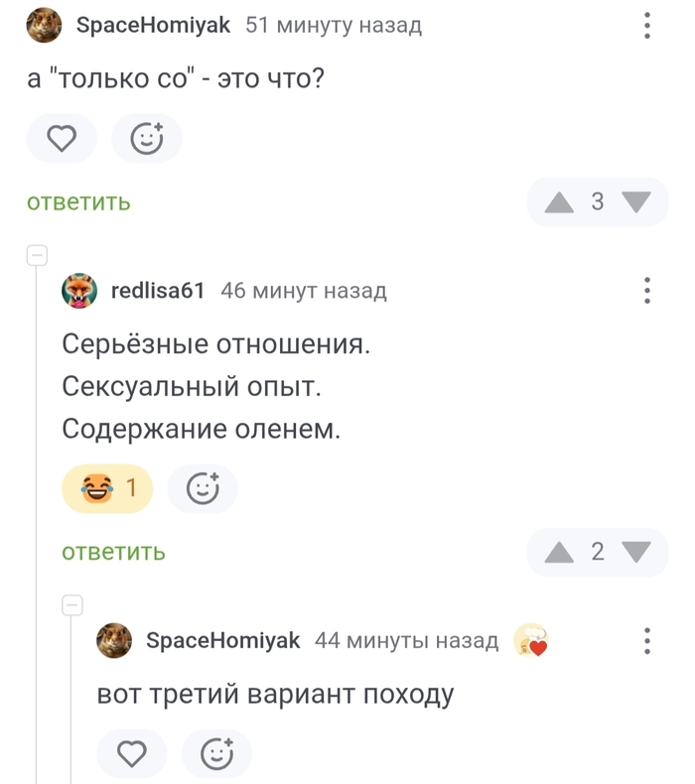Add emoji reaction to the bottom SpaceHomiyak reply
Viewport: 695px width, 784px height.
click(x=216, y=754)
